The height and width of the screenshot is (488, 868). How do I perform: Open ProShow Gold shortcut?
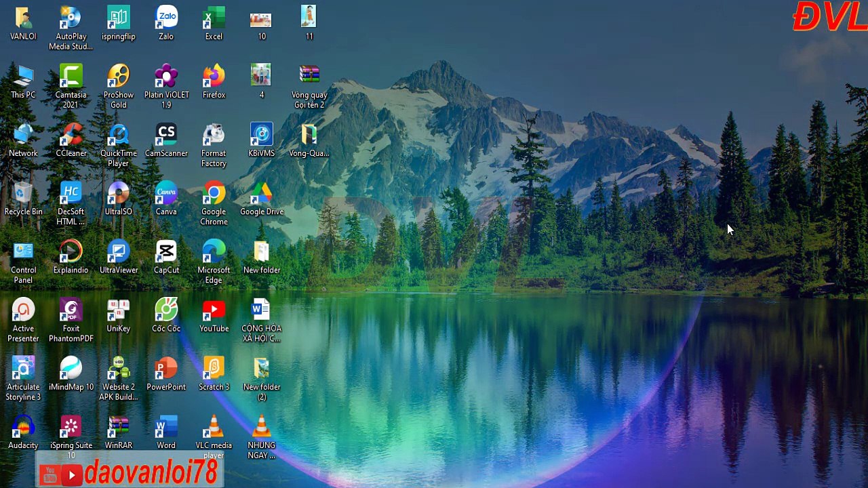pos(119,77)
